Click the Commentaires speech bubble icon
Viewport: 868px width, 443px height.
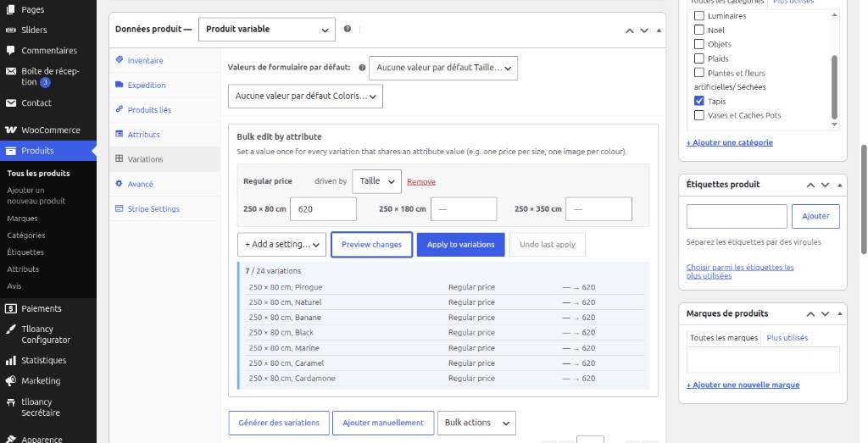(x=10, y=50)
